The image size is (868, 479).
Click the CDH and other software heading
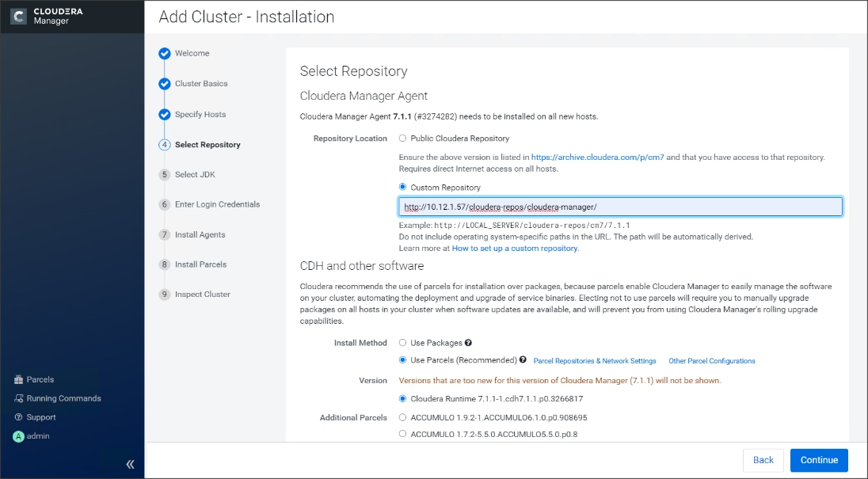pos(361,266)
